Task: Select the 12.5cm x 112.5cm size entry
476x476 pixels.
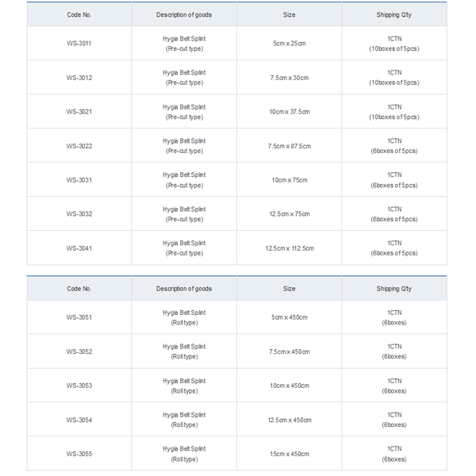Action: pos(290,248)
